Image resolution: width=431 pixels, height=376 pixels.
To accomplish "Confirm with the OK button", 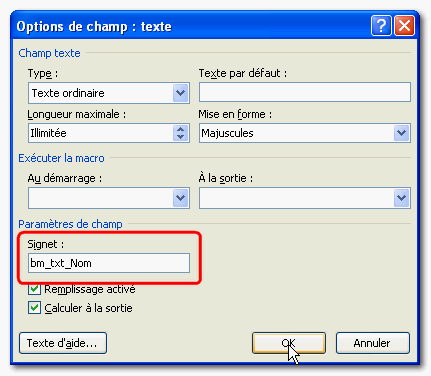I will [x=289, y=343].
